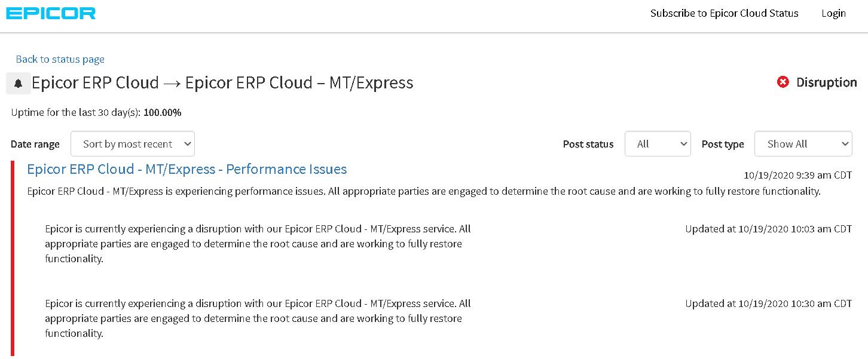Click the second disruption update paragraph

click(258, 318)
